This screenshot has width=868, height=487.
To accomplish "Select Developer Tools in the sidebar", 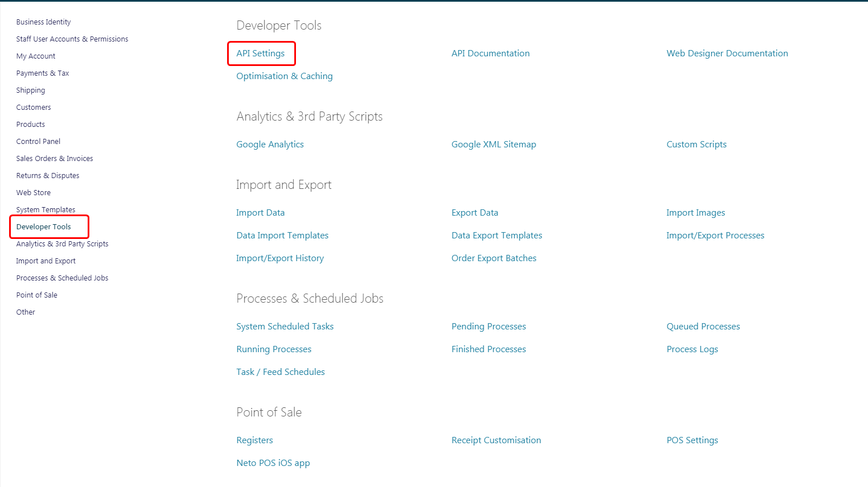I will click(44, 227).
